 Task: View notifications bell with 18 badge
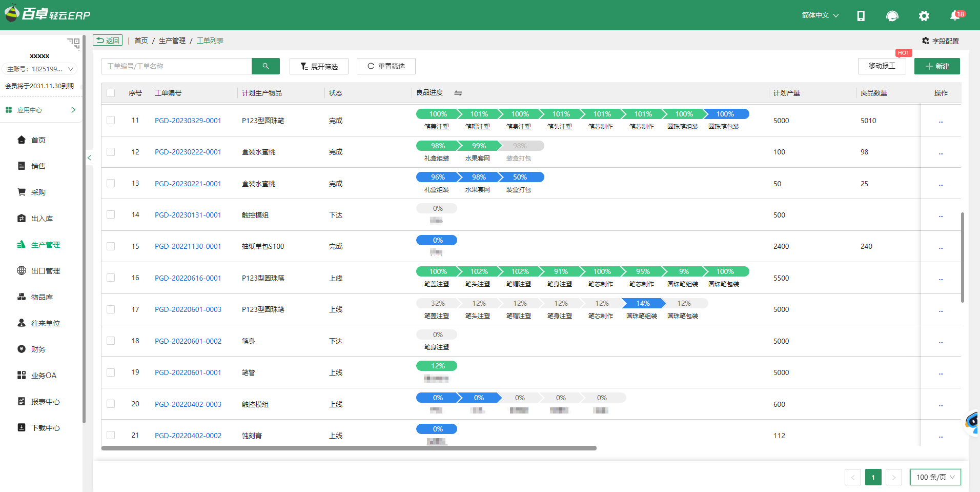tap(956, 15)
